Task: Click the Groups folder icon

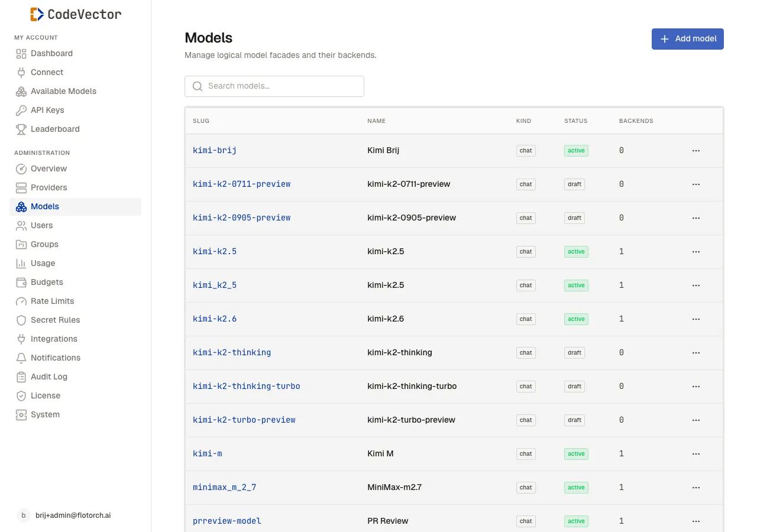Action: (21, 244)
